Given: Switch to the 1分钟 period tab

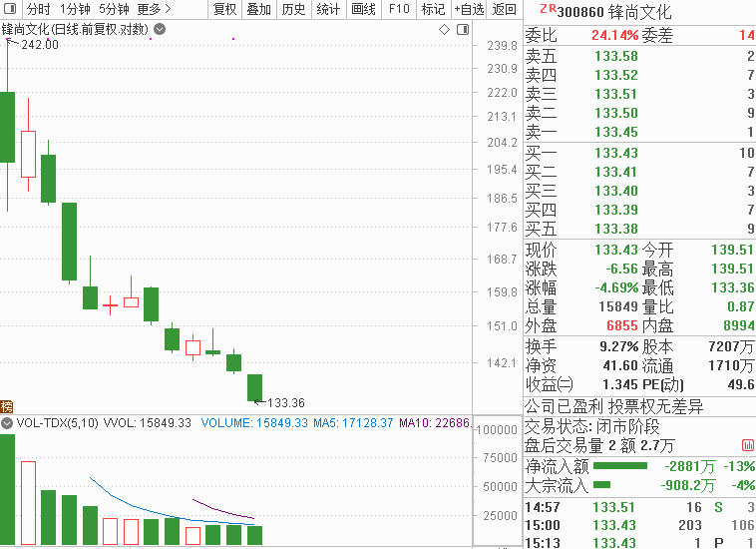Looking at the screenshot, I should pos(75,9).
